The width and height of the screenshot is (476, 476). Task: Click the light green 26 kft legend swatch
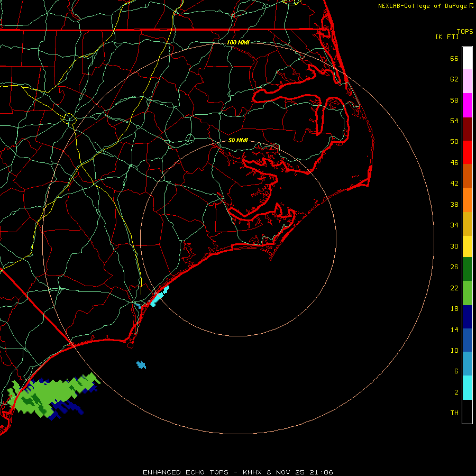coord(467,293)
